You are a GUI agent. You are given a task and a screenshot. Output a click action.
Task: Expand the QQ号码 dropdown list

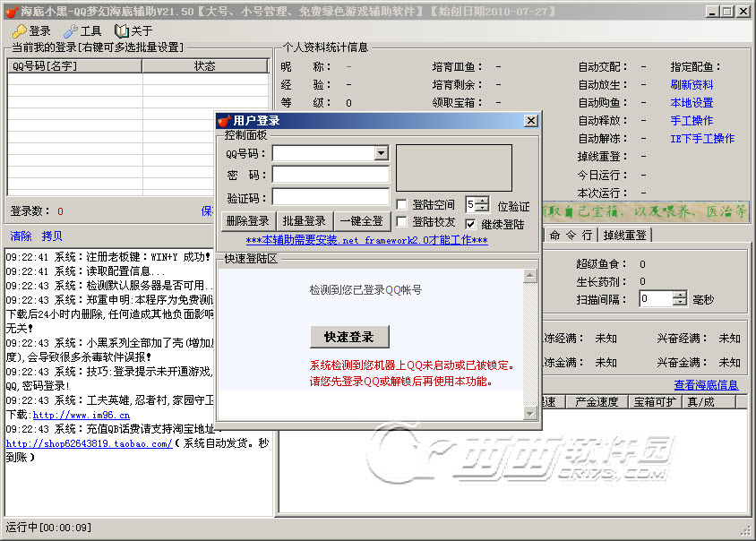coord(381,153)
